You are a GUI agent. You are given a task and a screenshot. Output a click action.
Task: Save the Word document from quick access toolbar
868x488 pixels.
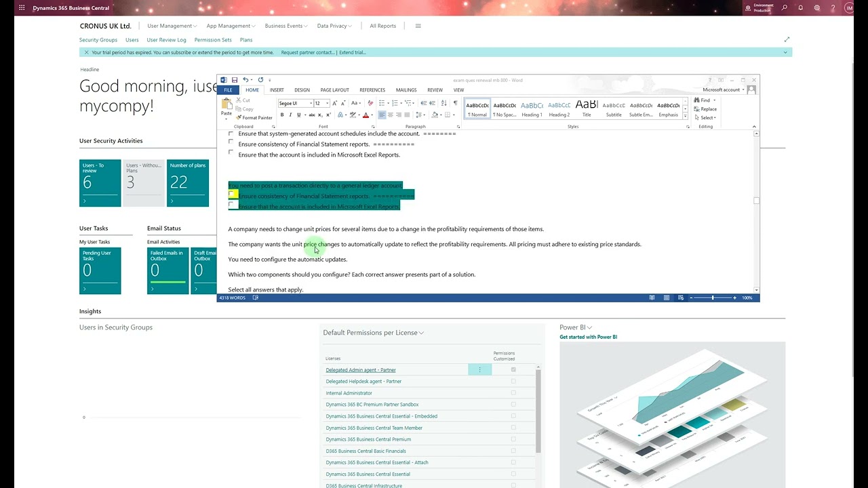[x=235, y=80]
